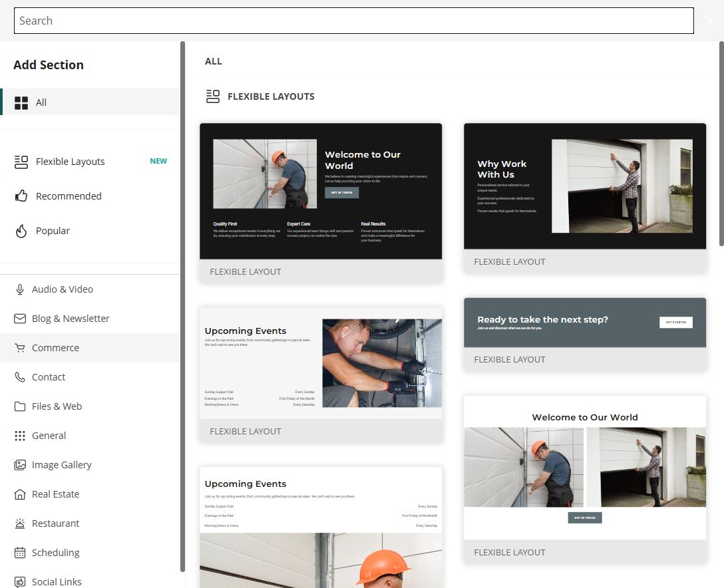Browse Blog & Newsletter sections
This screenshot has height=588, width=724.
[x=90, y=319]
